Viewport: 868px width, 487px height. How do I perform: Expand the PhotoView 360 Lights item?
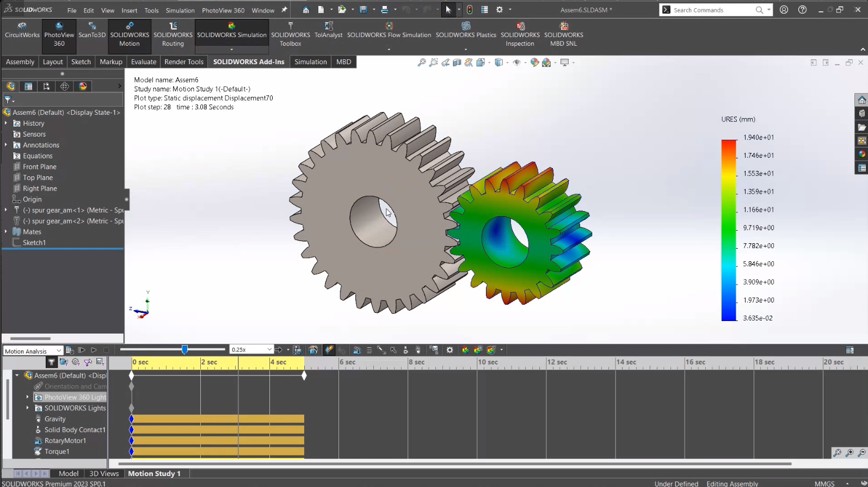28,397
